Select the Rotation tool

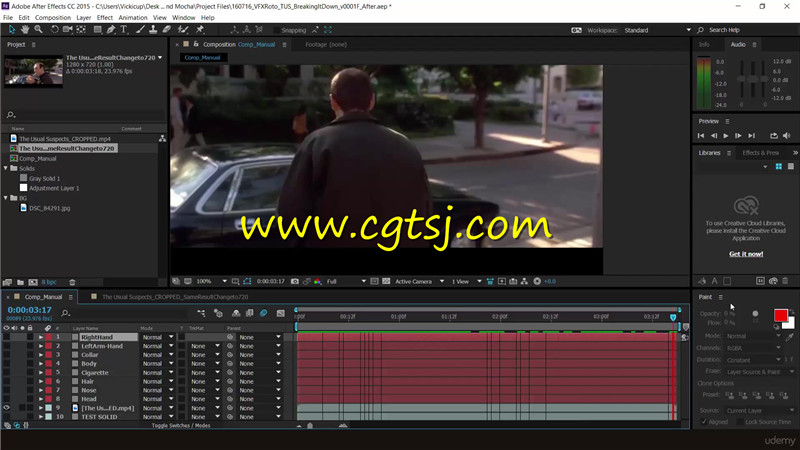click(x=54, y=30)
